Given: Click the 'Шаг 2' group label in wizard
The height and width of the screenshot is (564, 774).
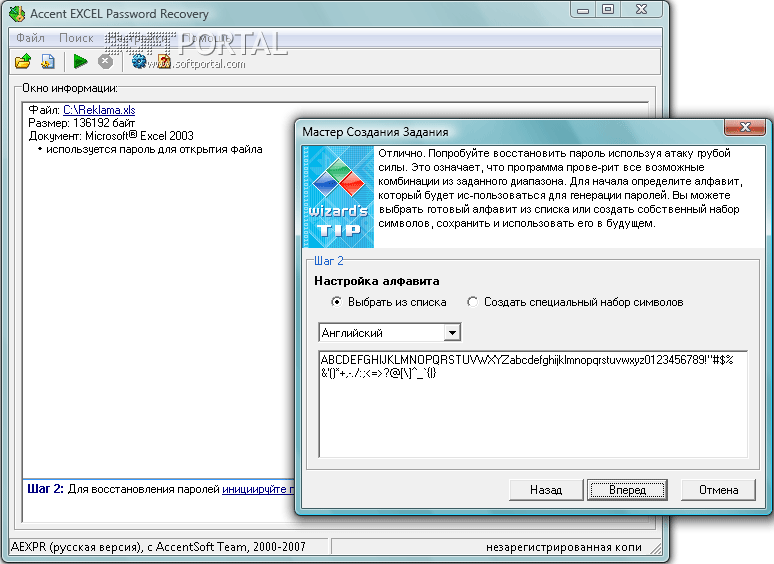Looking at the screenshot, I should click(x=329, y=261).
